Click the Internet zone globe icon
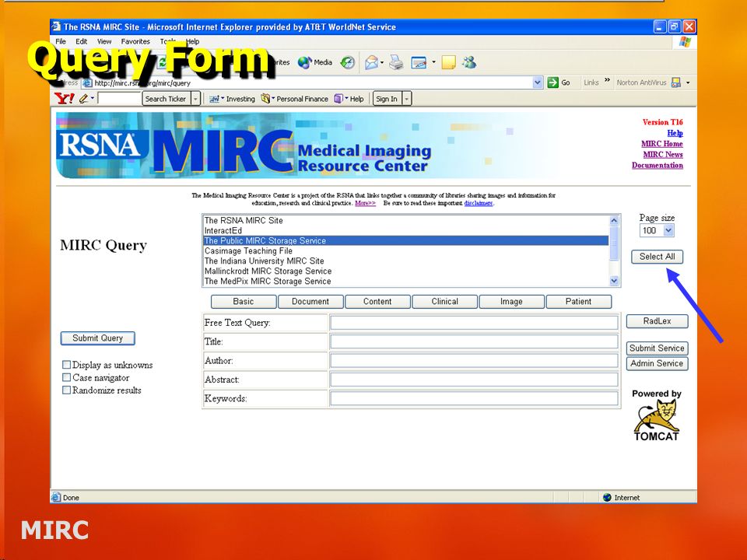 coord(607,497)
